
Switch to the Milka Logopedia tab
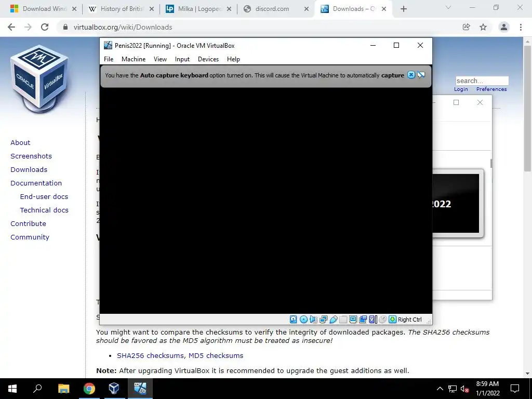[x=198, y=9]
